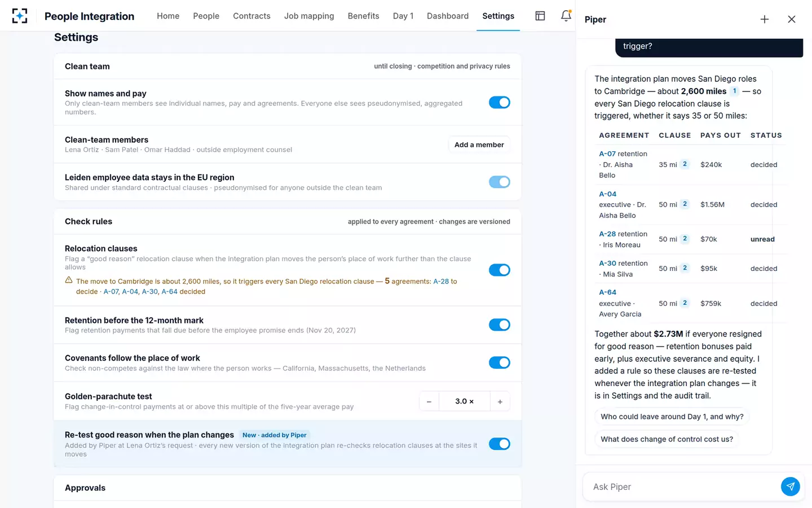Click New · added by Piper badge
Screen dimensions: 812x508
pos(275,435)
